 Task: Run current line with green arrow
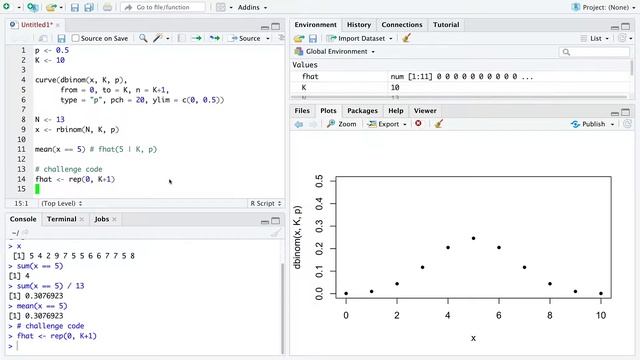(197, 38)
